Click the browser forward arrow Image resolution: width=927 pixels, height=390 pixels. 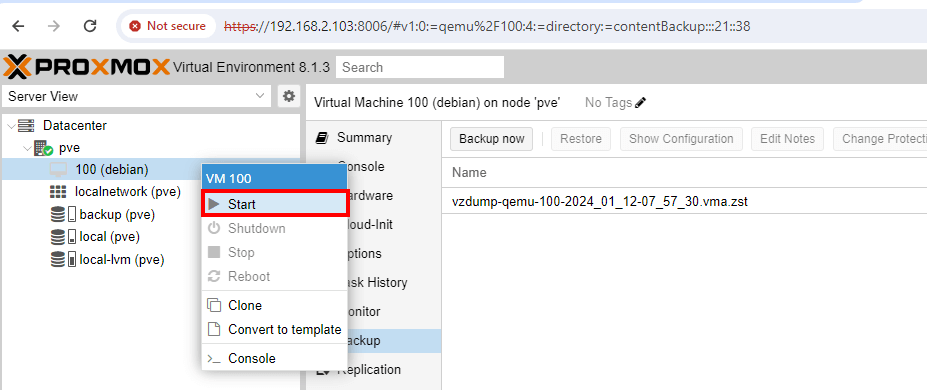[54, 26]
